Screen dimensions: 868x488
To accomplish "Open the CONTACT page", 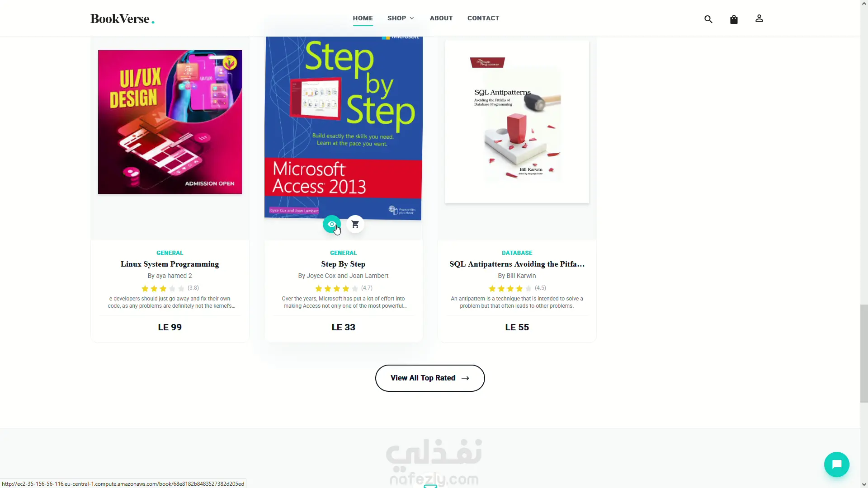I will 483,18.
